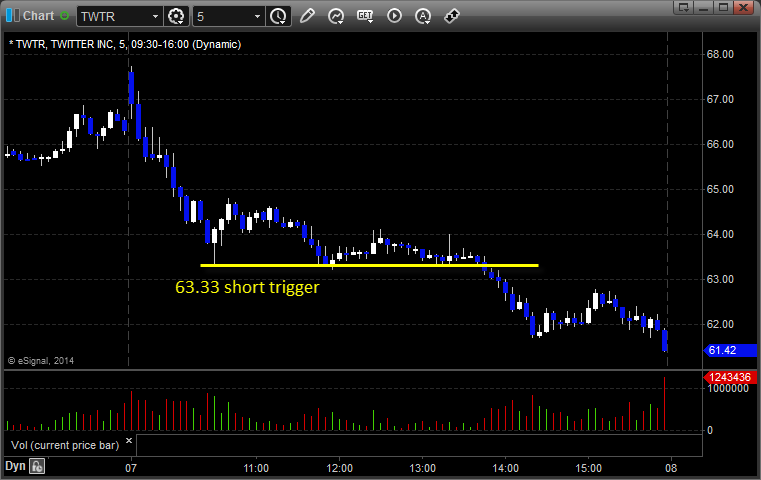Click the TWTR, TWITTER INC chart title
Image resolution: width=761 pixels, height=480 pixels.
click(125, 44)
